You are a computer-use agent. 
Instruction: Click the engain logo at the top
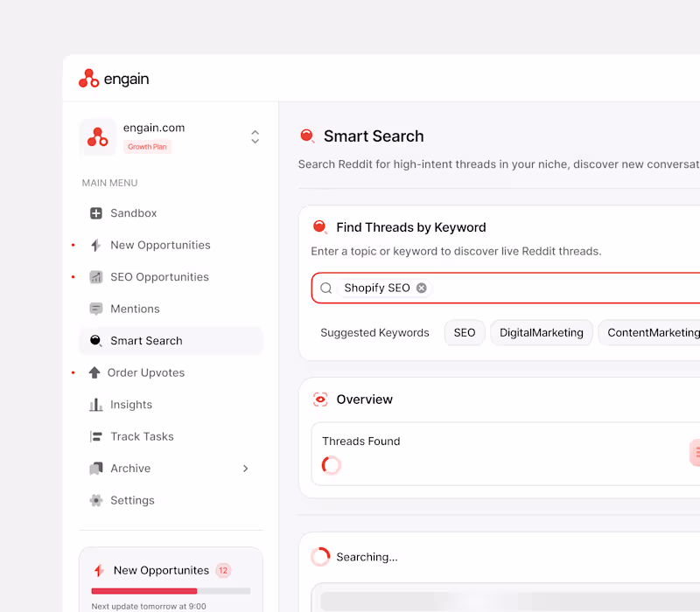point(113,78)
